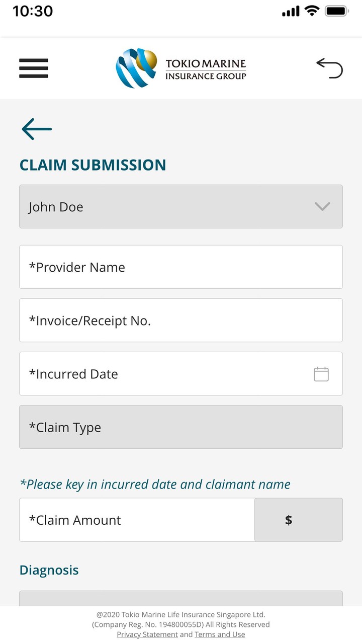
Task: Click the Invoice/Receipt No. field
Action: tap(181, 320)
